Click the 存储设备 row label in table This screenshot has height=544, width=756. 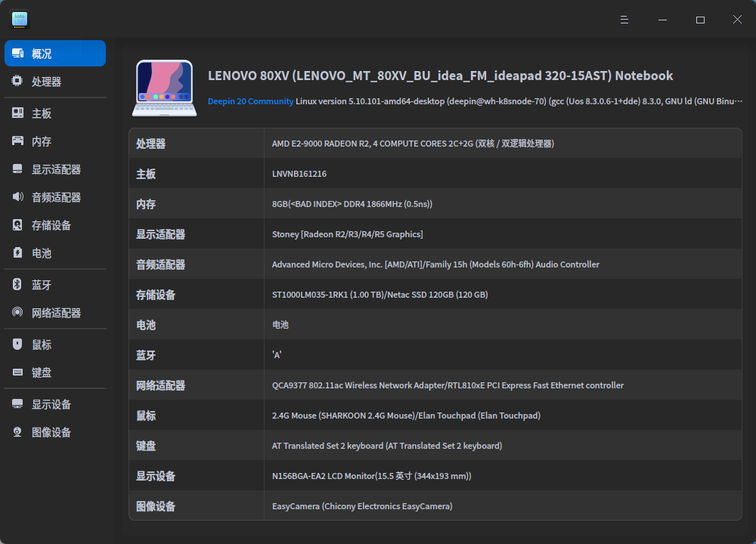(155, 295)
